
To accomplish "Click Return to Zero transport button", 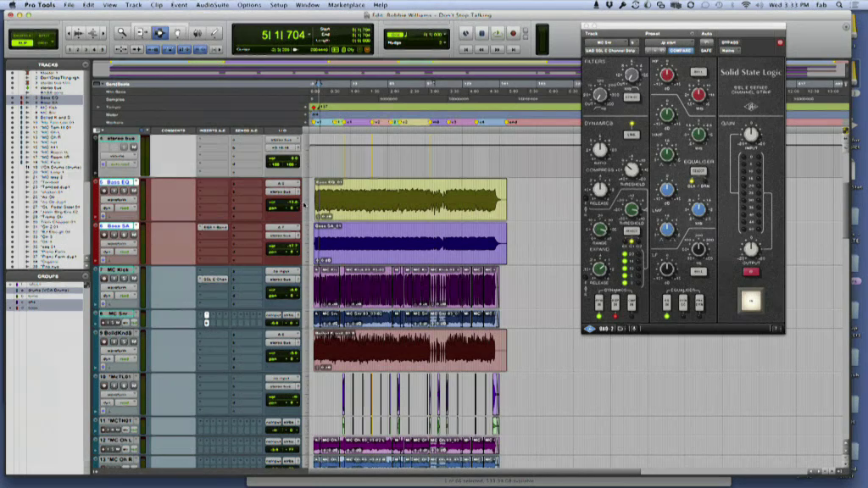I will click(x=466, y=50).
